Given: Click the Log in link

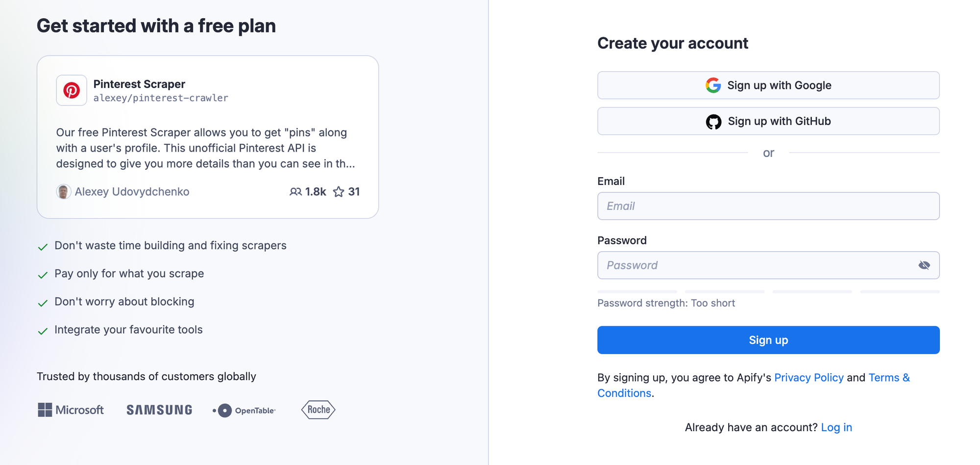Looking at the screenshot, I should [x=836, y=427].
